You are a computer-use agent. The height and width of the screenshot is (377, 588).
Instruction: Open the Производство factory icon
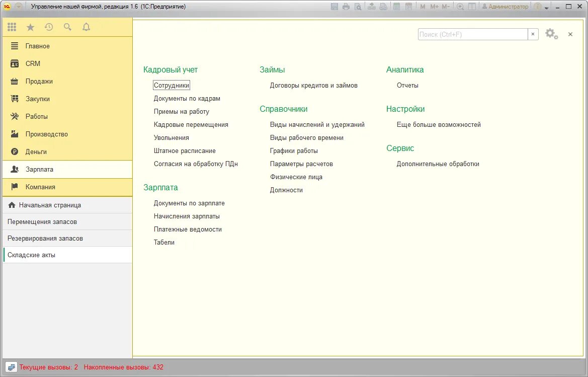click(14, 134)
